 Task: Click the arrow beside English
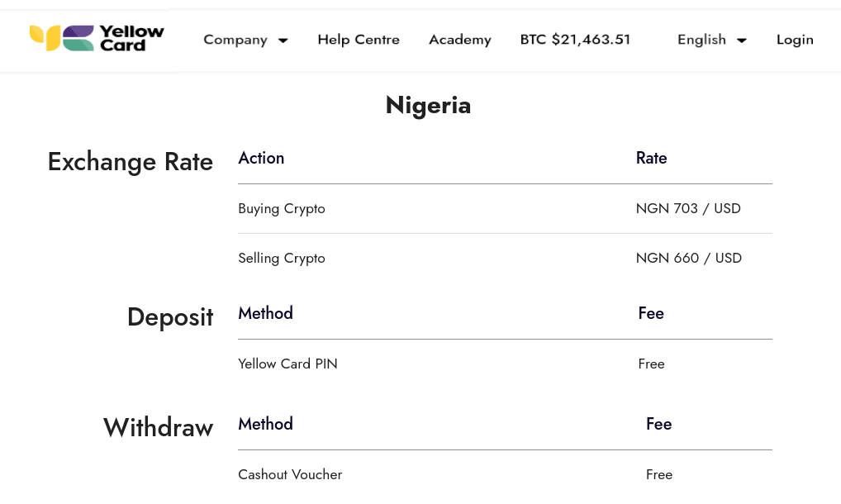(742, 40)
